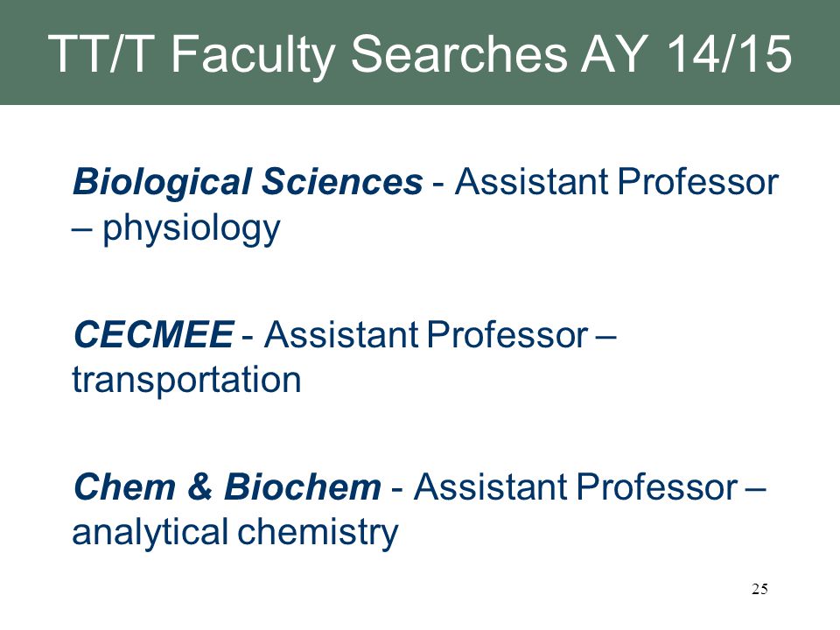Click the word 'Sciences' in the first heading
This screenshot has width=840, height=630.
[x=342, y=182]
